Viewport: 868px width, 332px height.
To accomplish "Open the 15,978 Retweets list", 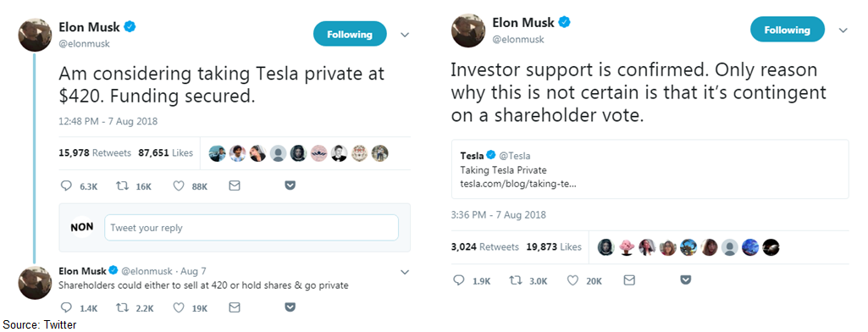I will click(x=95, y=152).
